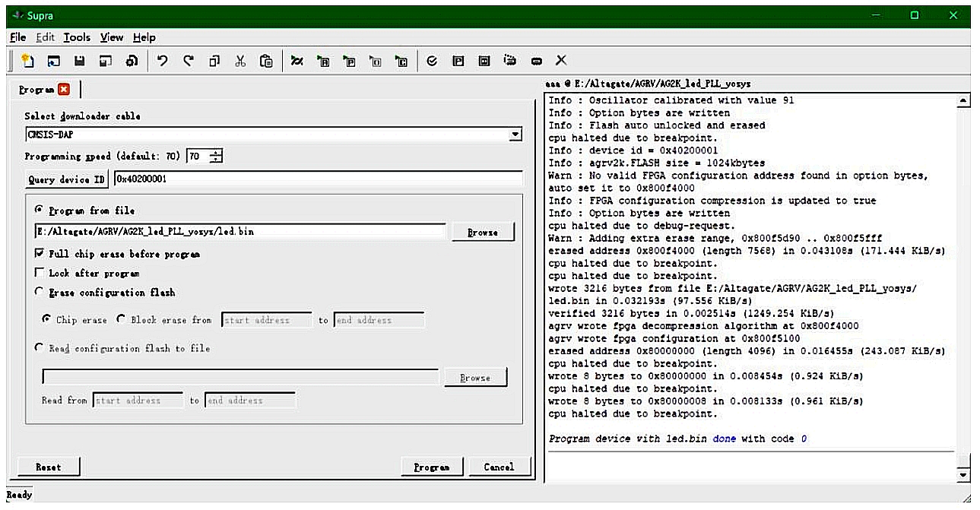
Task: Open the Tools menu
Action: pyautogui.click(x=77, y=37)
